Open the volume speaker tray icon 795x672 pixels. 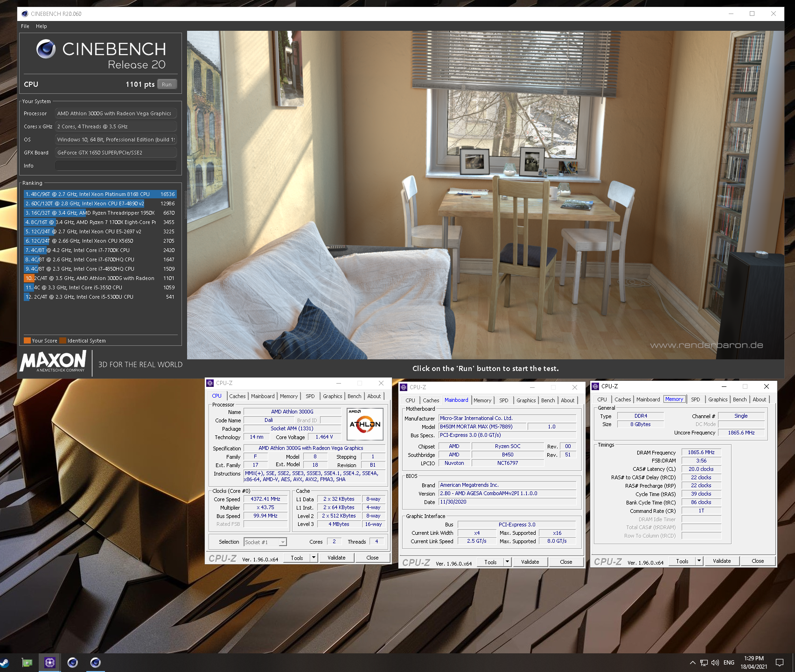click(x=715, y=663)
